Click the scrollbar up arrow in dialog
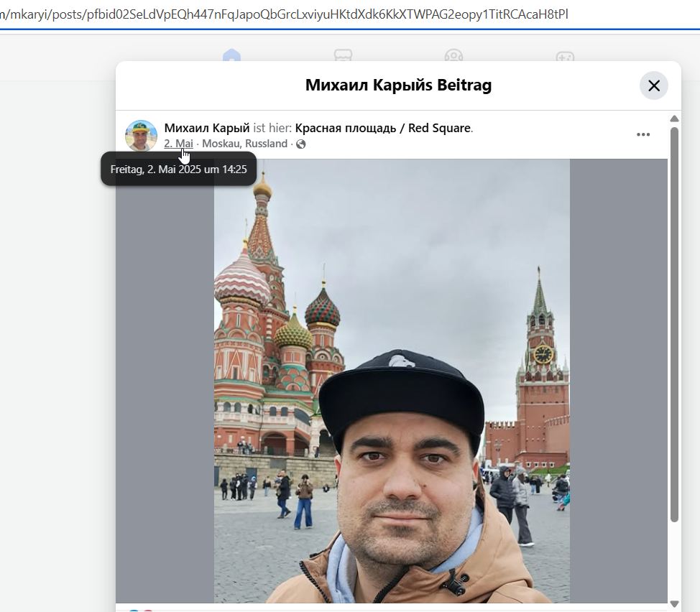 [x=674, y=119]
